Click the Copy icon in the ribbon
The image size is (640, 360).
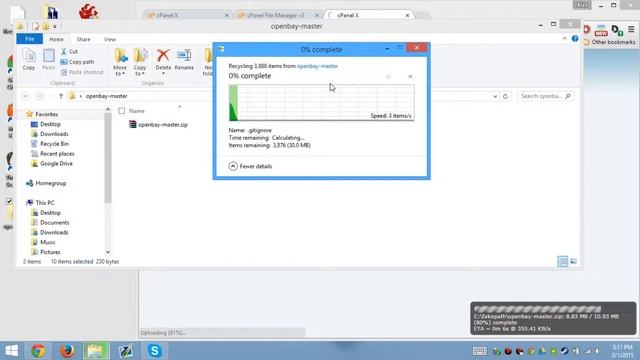click(x=29, y=60)
